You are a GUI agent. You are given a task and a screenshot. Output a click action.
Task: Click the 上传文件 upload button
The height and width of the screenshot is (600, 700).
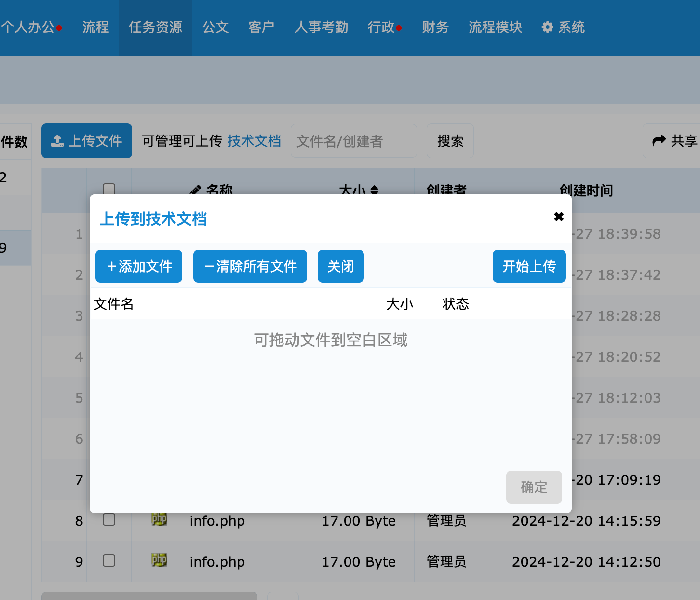pos(87,141)
